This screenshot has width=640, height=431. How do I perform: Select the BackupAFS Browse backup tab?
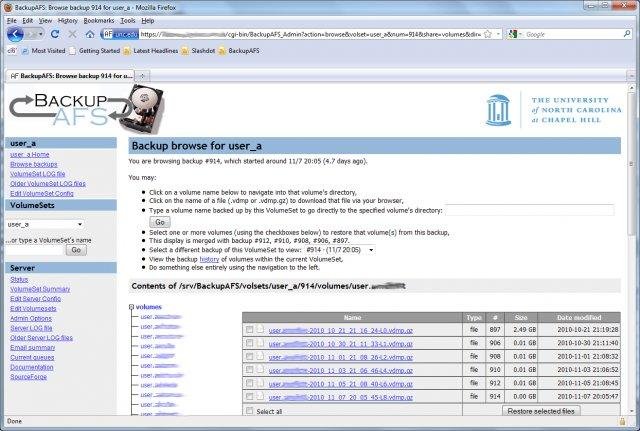(70, 76)
